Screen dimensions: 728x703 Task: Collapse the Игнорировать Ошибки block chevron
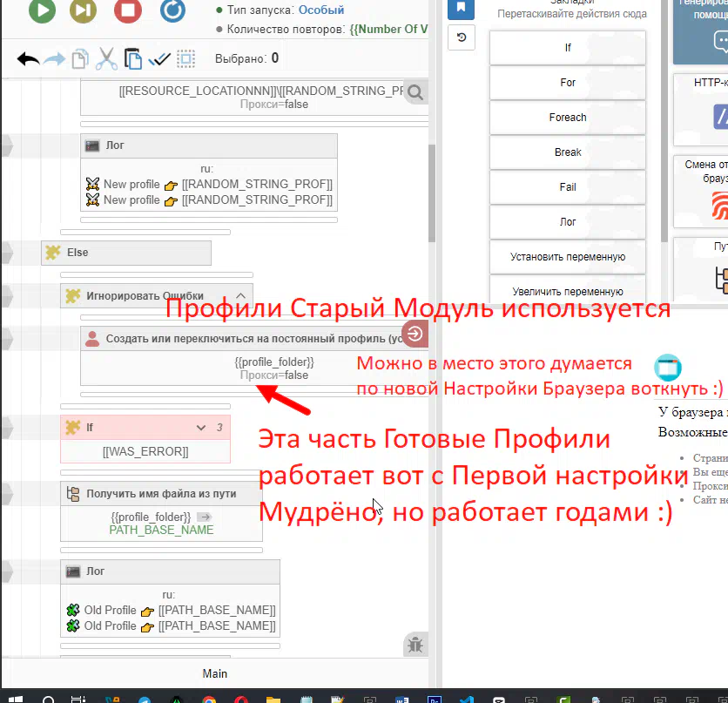coord(242,295)
